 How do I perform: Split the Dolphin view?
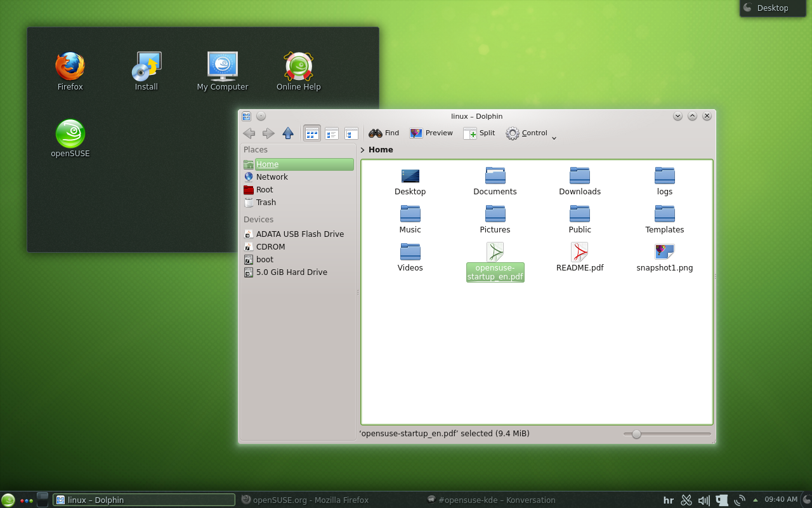click(x=479, y=133)
